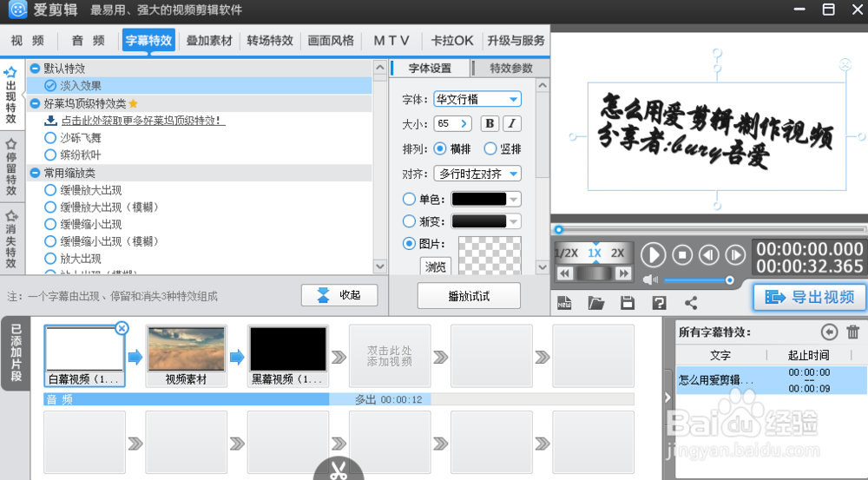Remove the 白幕视频 clip with its X

pyautogui.click(x=122, y=328)
